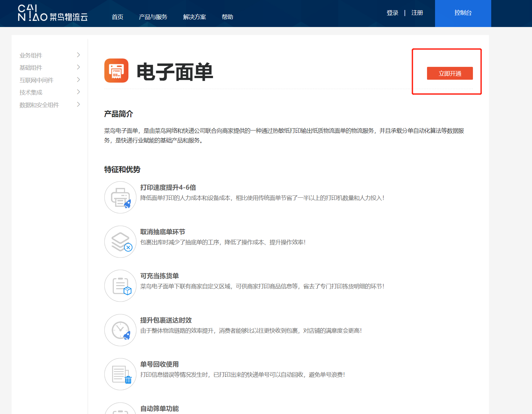Click the 可充当拣货单 feature title
Viewport: 532px width, 414px height.
coord(159,276)
